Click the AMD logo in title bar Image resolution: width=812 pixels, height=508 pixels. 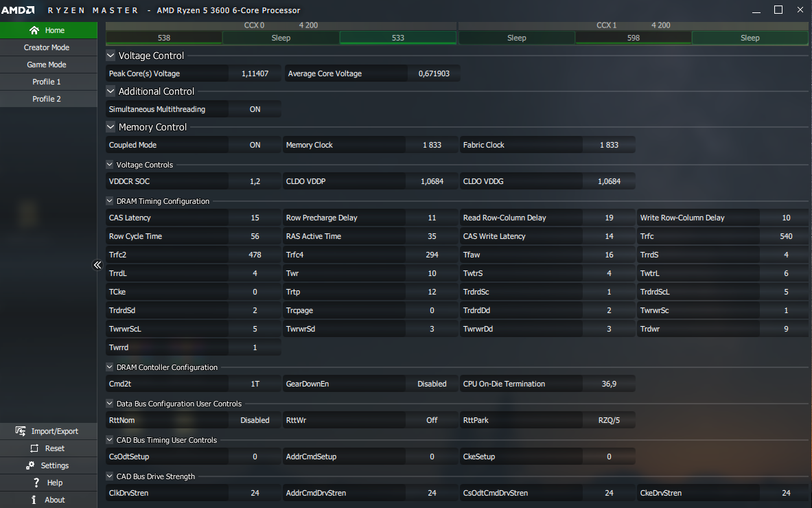tap(18, 10)
